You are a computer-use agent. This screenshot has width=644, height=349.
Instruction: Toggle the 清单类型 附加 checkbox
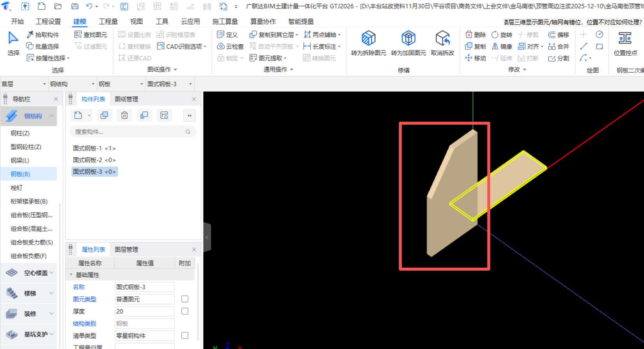185,335
